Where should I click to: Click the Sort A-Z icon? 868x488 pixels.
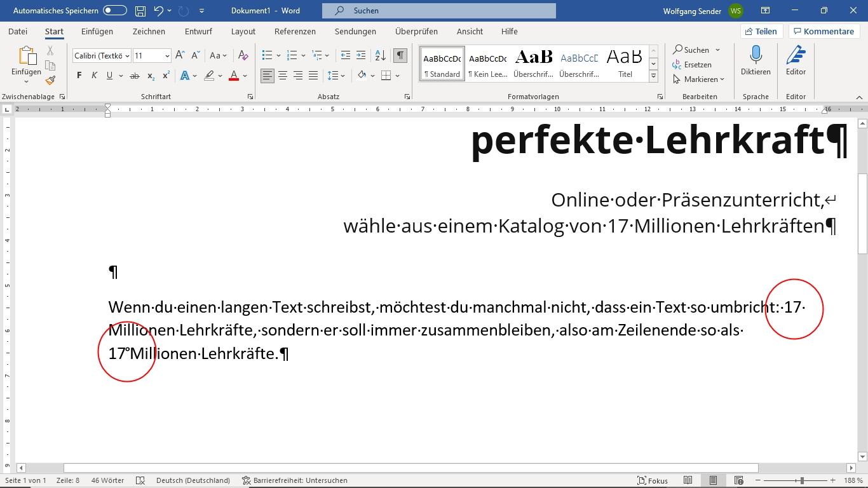[380, 55]
